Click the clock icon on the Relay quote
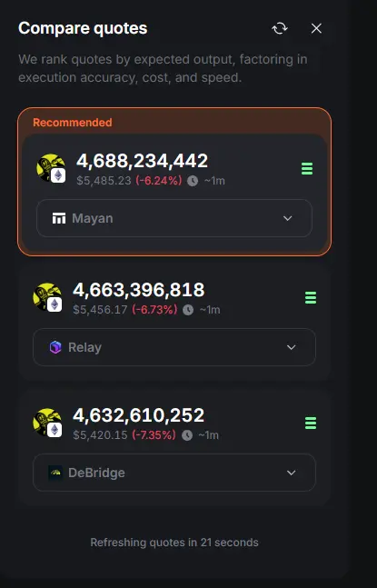377x588 pixels. click(x=188, y=310)
